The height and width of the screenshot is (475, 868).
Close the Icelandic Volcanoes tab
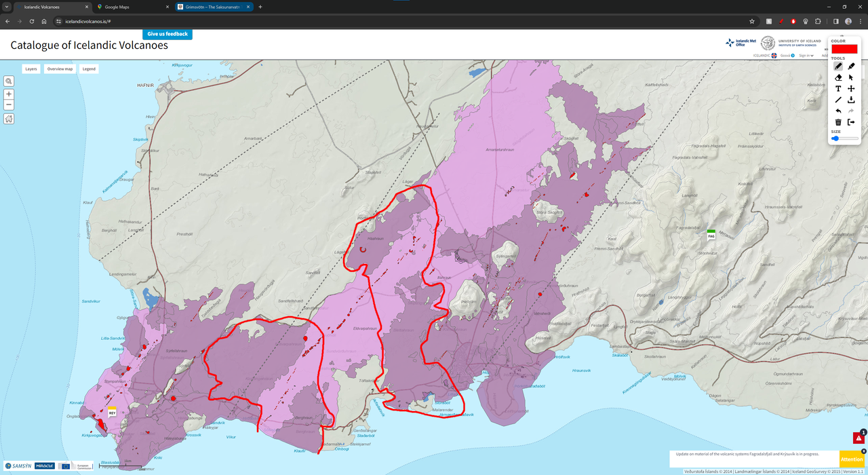tap(86, 7)
